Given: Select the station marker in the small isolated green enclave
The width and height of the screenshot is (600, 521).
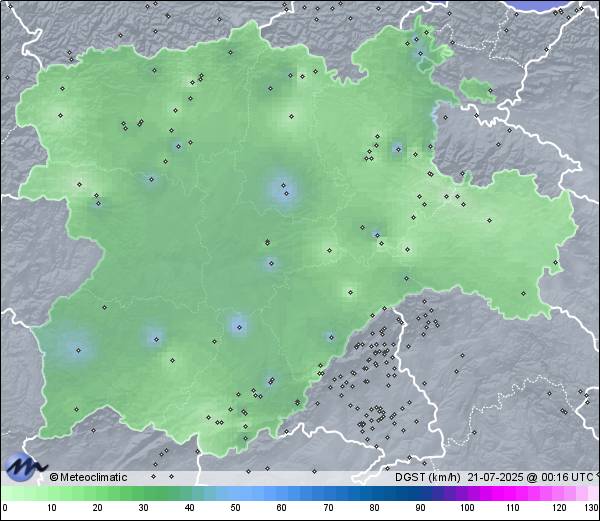Looking at the screenshot, I should [490, 91].
